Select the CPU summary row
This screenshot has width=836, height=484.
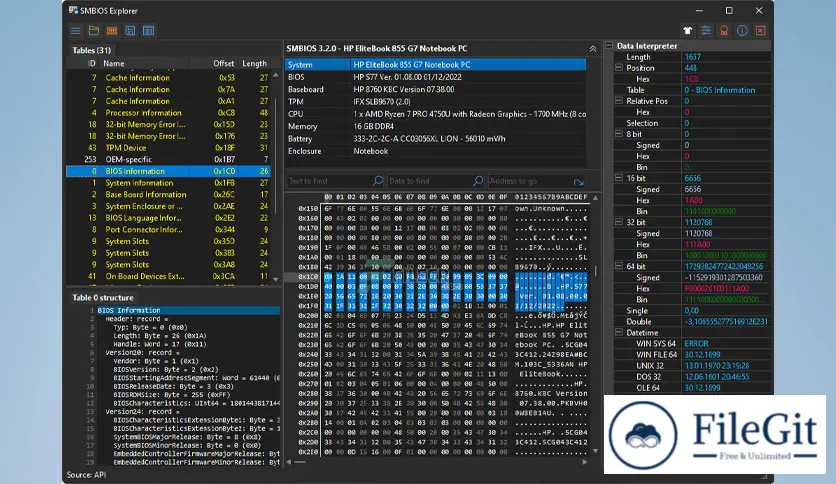pos(436,114)
